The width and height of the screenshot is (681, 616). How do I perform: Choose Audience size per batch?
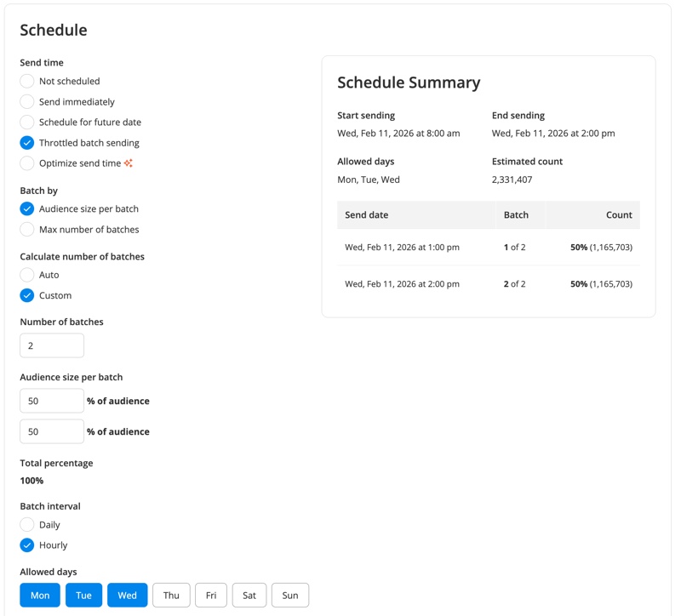pyautogui.click(x=27, y=208)
